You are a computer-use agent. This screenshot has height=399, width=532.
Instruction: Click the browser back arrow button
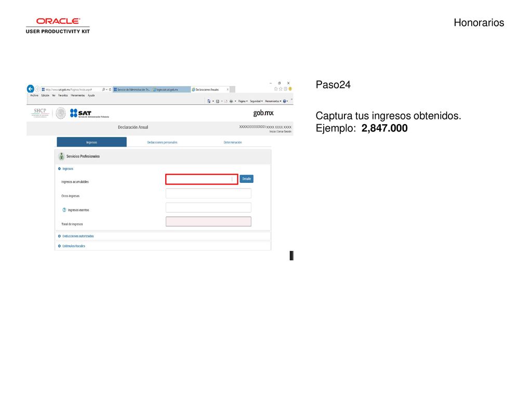click(x=31, y=89)
